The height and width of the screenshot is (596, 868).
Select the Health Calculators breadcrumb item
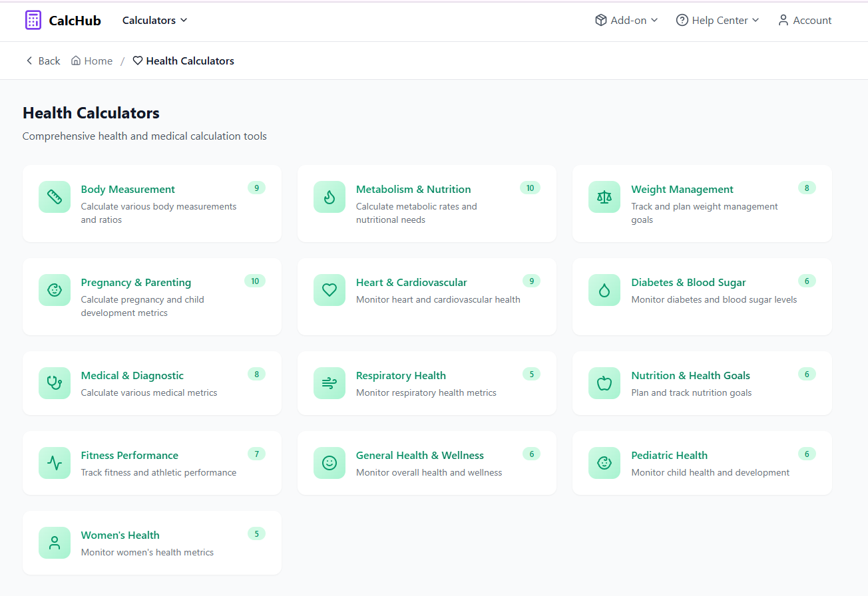pos(184,61)
